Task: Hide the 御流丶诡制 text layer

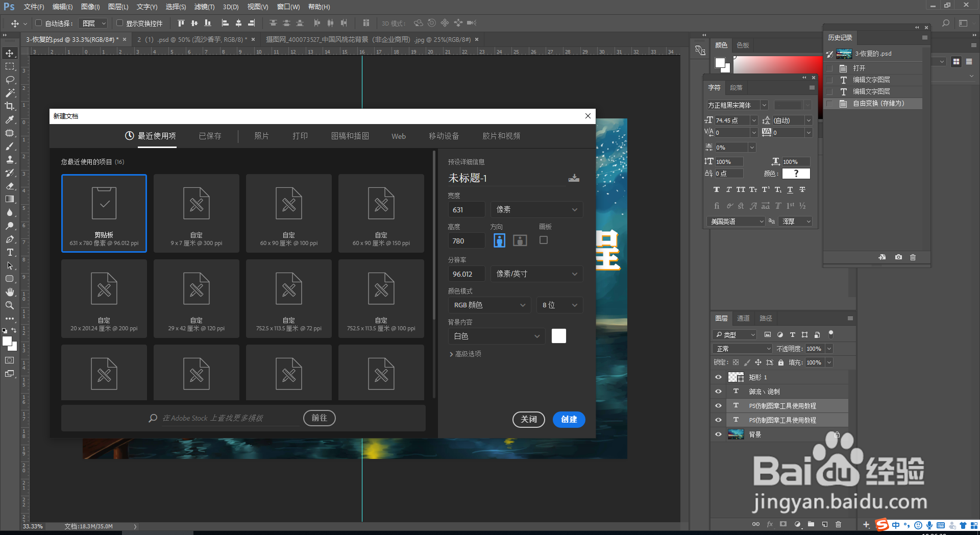Action: [718, 392]
